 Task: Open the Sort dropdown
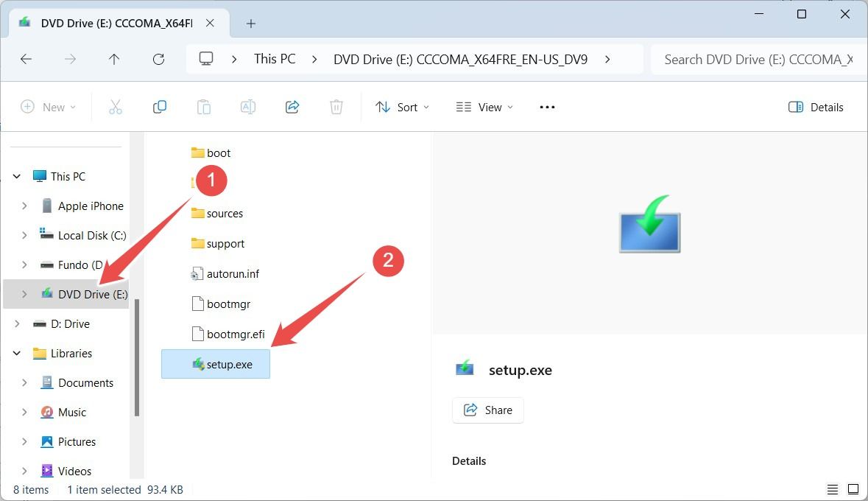402,107
